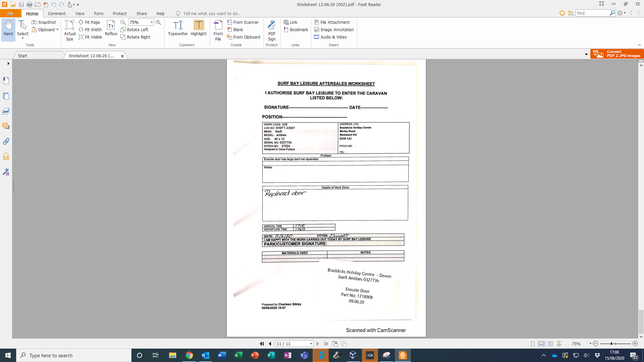644x362 pixels.
Task: Click the Highlight tool icon
Action: point(199,25)
